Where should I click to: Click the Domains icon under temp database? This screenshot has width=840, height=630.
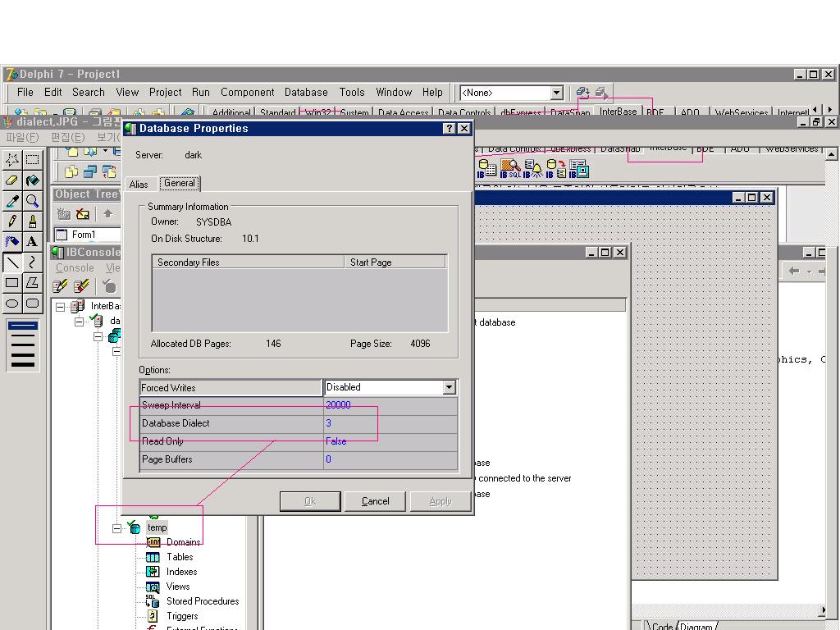click(x=153, y=542)
